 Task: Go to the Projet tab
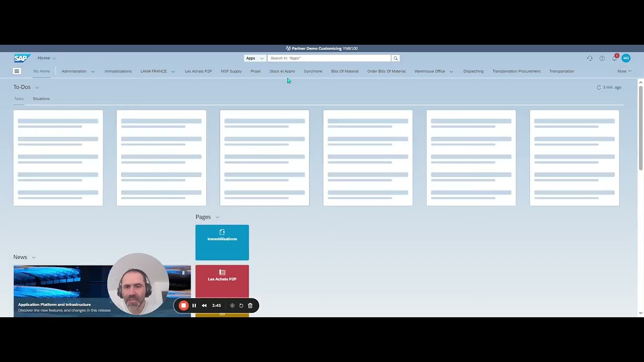(x=256, y=71)
